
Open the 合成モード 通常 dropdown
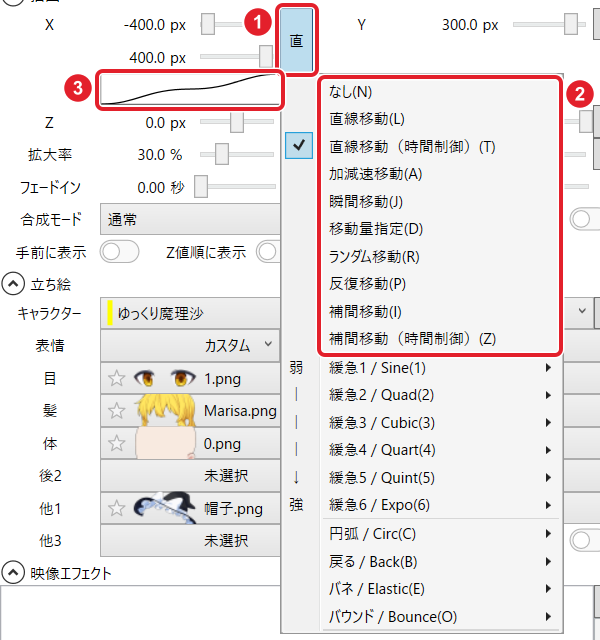190,220
